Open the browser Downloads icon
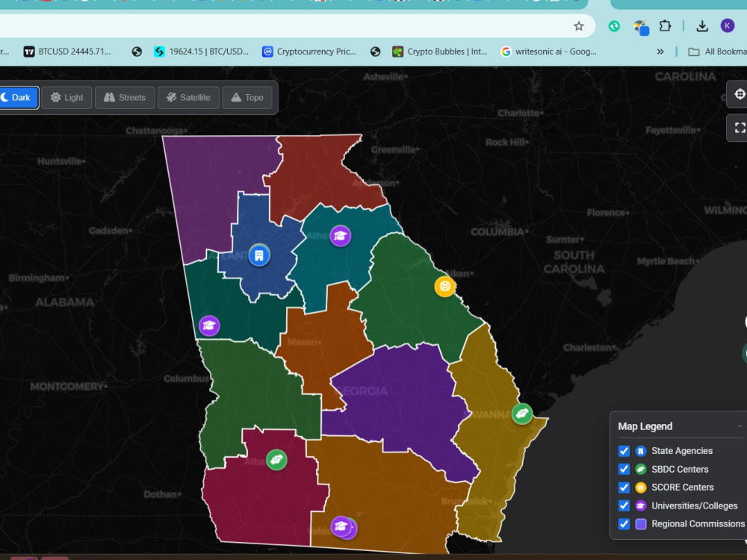Image resolution: width=747 pixels, height=560 pixels. click(701, 26)
